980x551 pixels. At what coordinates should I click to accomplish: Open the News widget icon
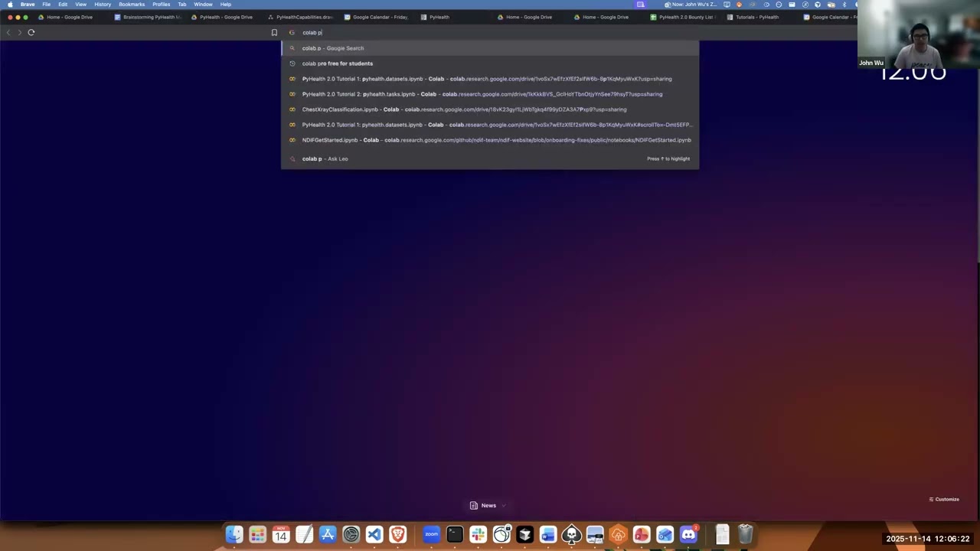[474, 505]
